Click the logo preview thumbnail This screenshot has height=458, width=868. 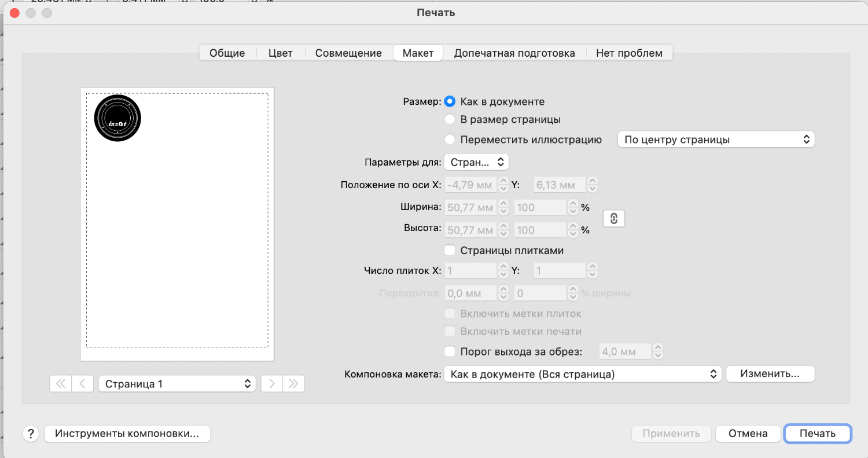point(117,118)
